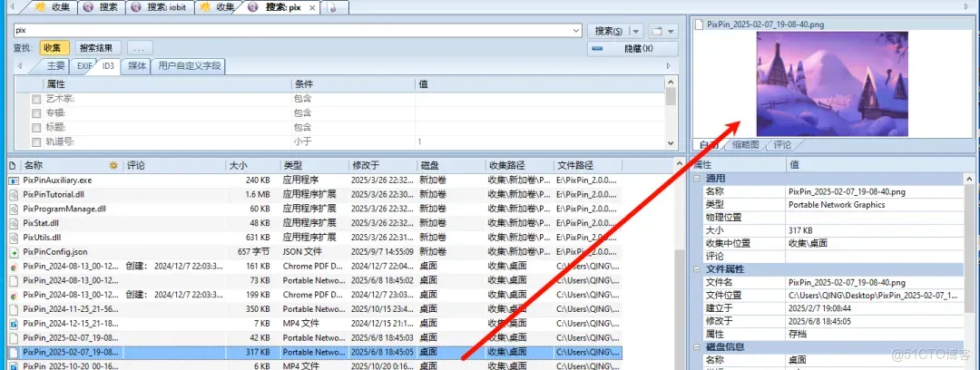Viewport: 980px width, 370px height.
Task: Click the last tab with the music note icon
Action: tap(333, 7)
